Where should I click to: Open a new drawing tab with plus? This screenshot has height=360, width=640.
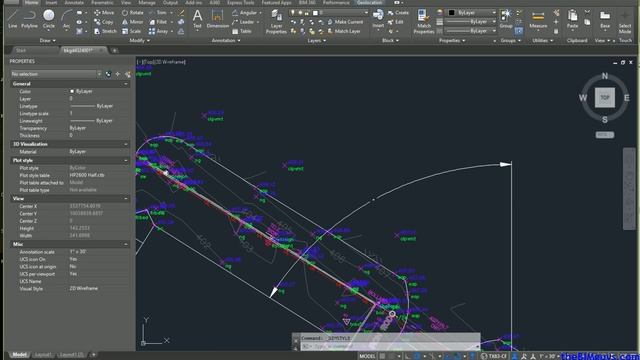pyautogui.click(x=115, y=50)
